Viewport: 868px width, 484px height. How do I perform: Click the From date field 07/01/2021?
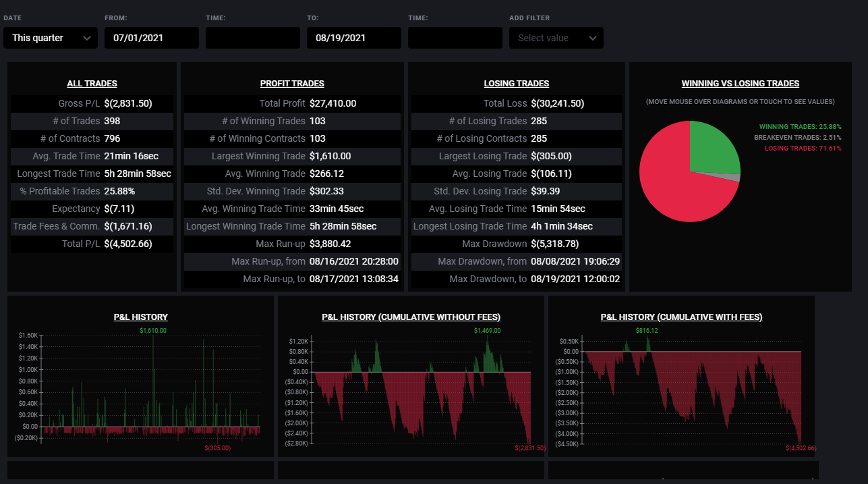click(x=152, y=38)
